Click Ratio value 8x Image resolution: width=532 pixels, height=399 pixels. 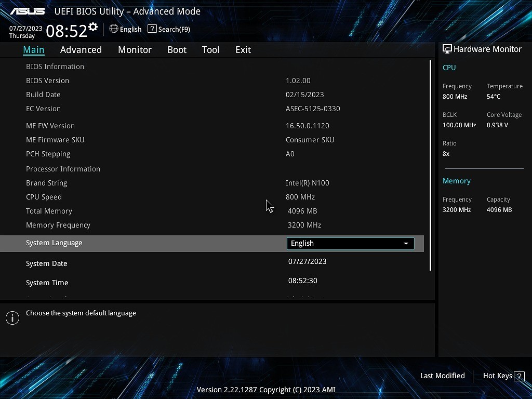click(x=446, y=154)
